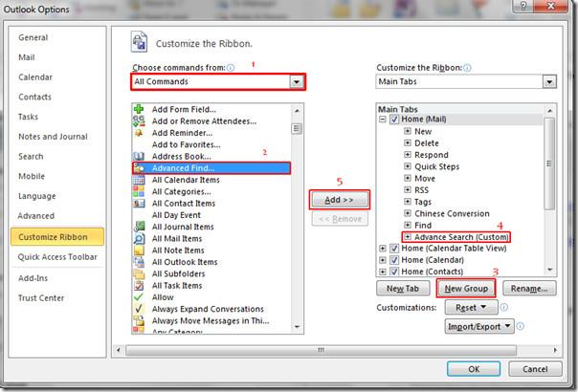Viewport: 578px width, 392px height.
Task: Open dialog help question mark button
Action: click(523, 6)
